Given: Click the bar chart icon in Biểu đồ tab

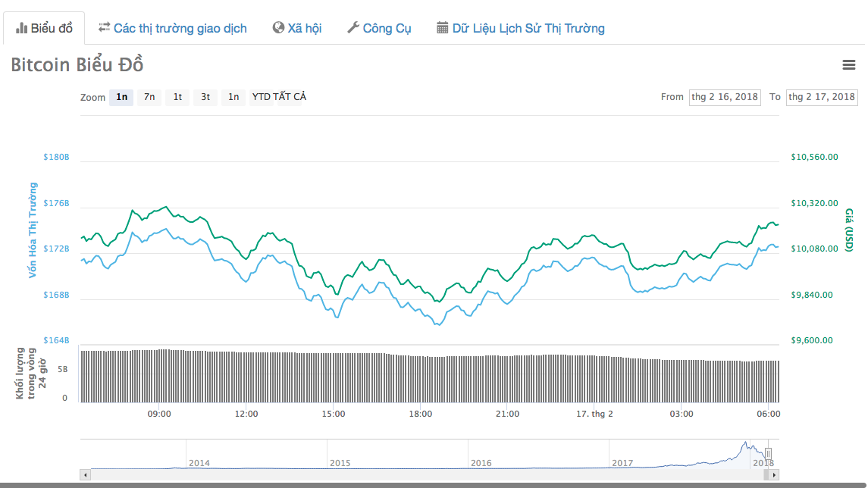Looking at the screenshot, I should [21, 28].
